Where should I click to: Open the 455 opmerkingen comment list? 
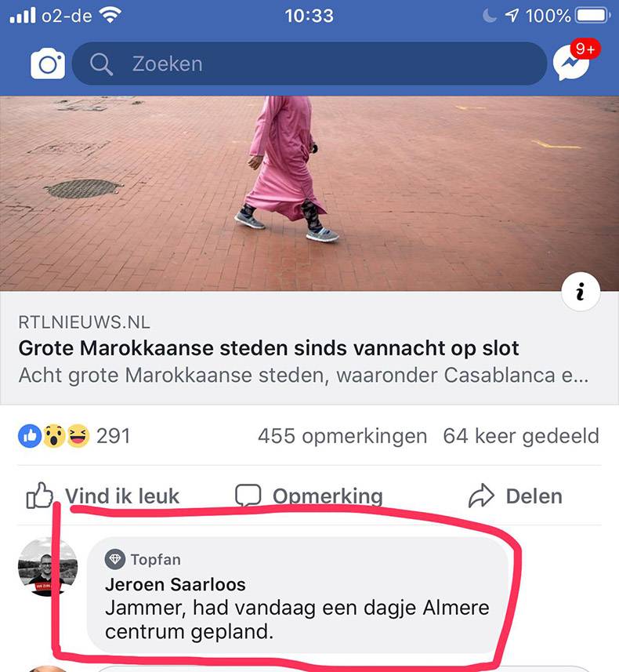342,436
